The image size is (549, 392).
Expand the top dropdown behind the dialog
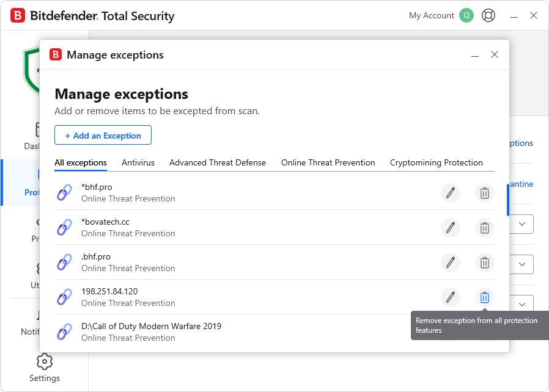pyautogui.click(x=521, y=224)
